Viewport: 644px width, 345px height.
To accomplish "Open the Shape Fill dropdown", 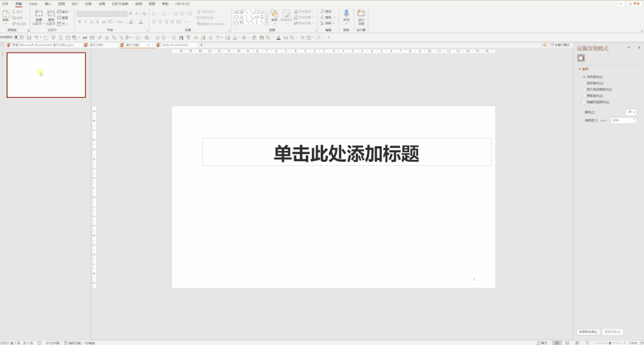I will (x=304, y=11).
